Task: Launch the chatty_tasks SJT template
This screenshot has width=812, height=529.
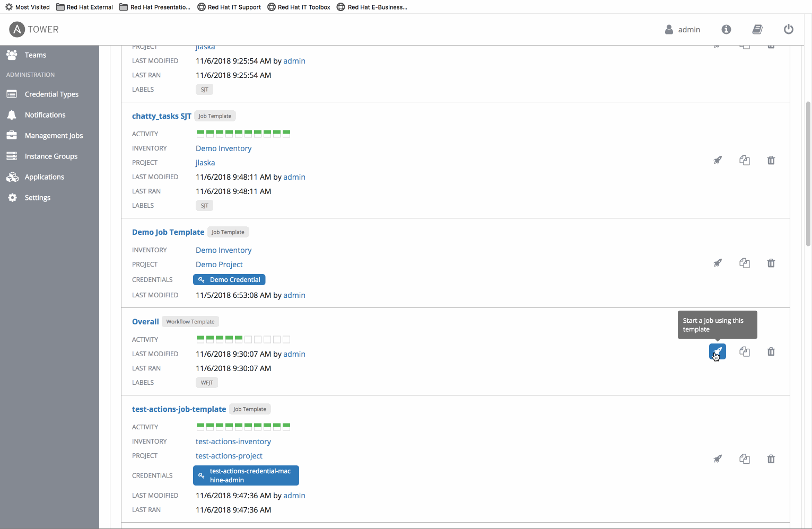Action: click(x=718, y=160)
